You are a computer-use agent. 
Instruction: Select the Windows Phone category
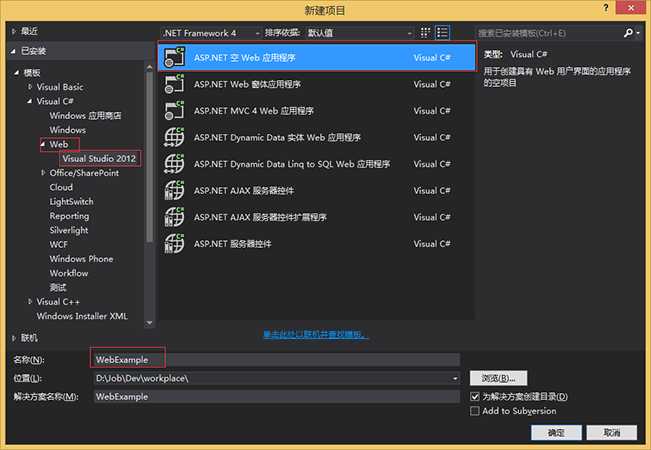coord(81,259)
